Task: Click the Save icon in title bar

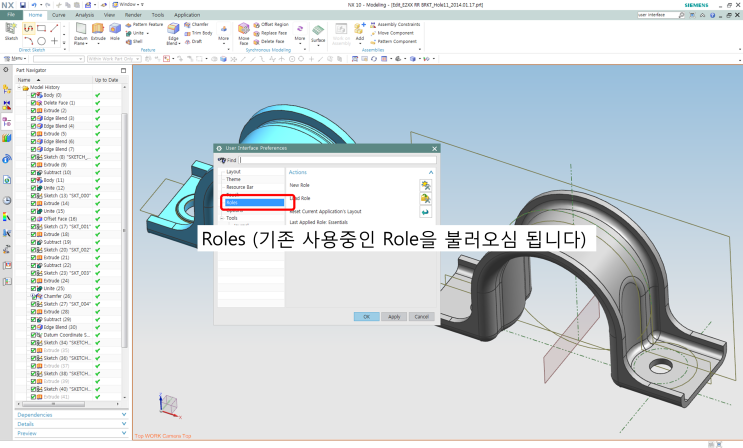Action: click(x=22, y=5)
